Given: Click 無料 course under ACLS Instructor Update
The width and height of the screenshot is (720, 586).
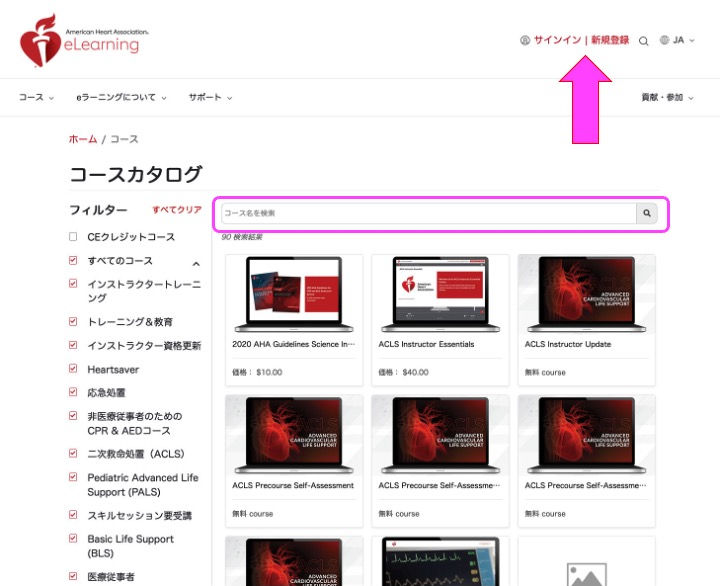Looking at the screenshot, I should pyautogui.click(x=545, y=372).
